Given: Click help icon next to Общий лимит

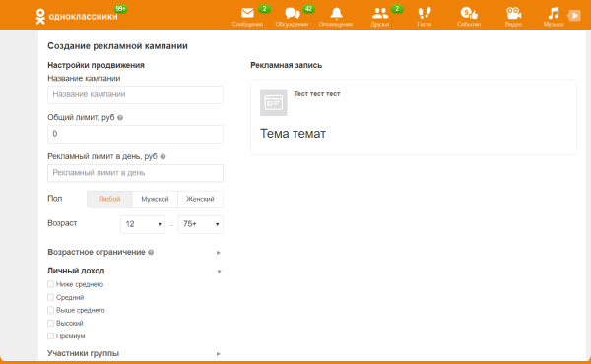Looking at the screenshot, I should pyautogui.click(x=120, y=117).
